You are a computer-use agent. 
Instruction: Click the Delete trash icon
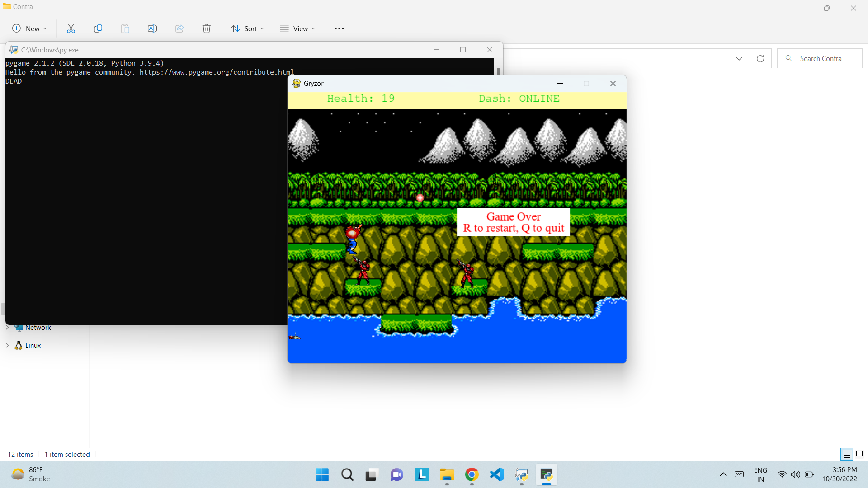[x=207, y=28]
